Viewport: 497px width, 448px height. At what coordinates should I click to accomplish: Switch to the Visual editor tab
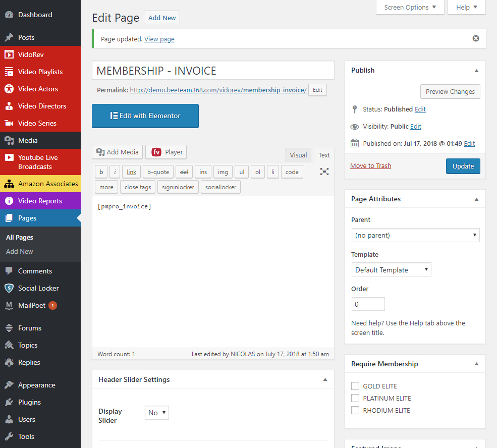[x=298, y=155]
